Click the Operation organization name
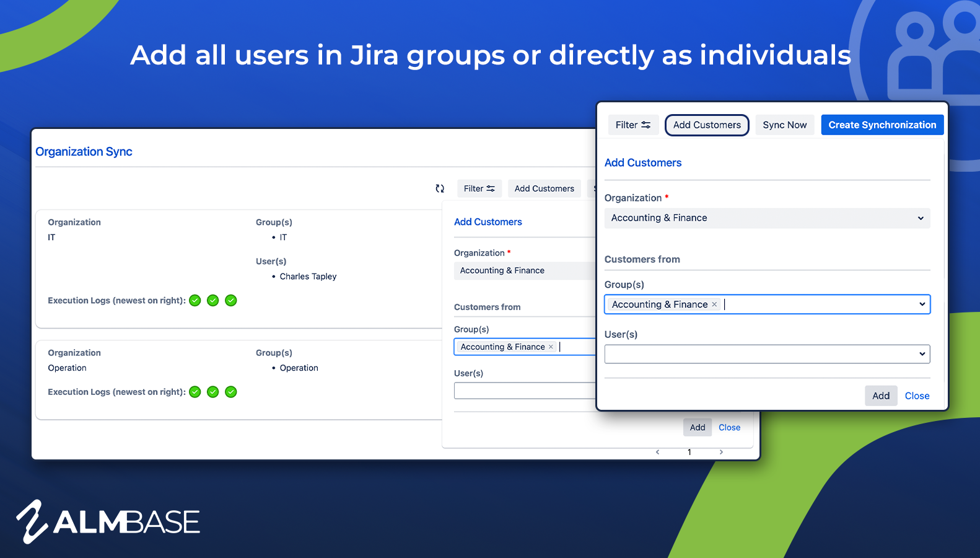Viewport: 980px width, 558px height. pos(67,368)
